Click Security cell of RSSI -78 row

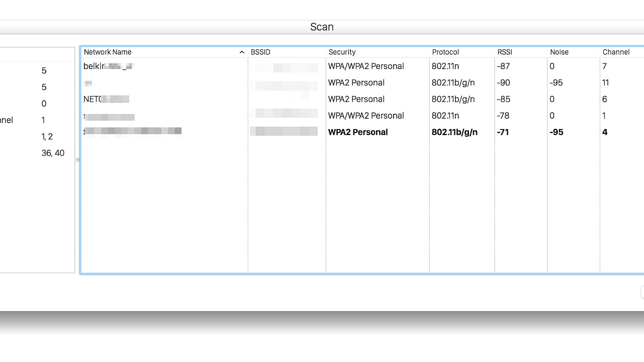click(366, 116)
